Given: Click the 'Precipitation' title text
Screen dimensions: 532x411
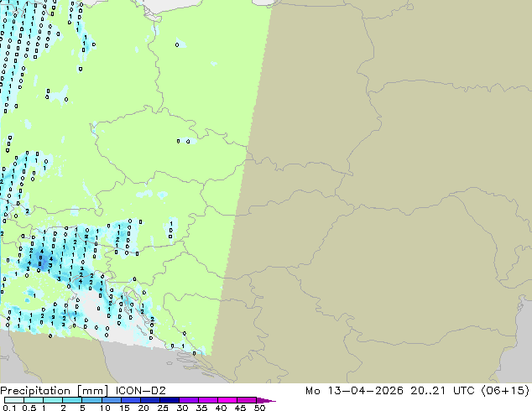Looking at the screenshot, I should pyautogui.click(x=35, y=391).
